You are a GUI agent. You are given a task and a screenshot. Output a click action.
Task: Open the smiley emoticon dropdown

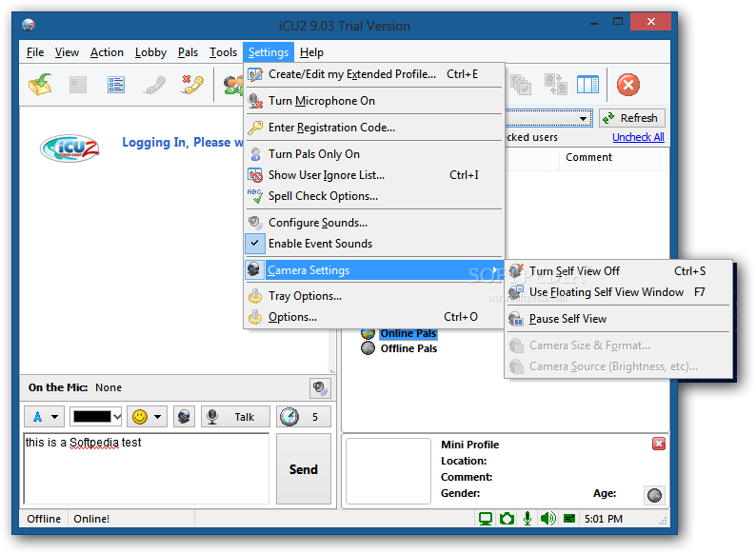click(147, 417)
